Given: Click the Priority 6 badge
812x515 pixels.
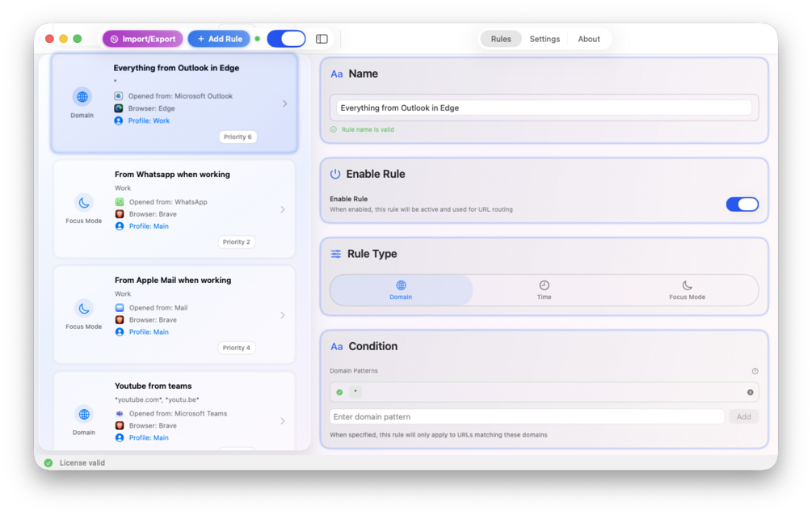Looking at the screenshot, I should (x=238, y=137).
